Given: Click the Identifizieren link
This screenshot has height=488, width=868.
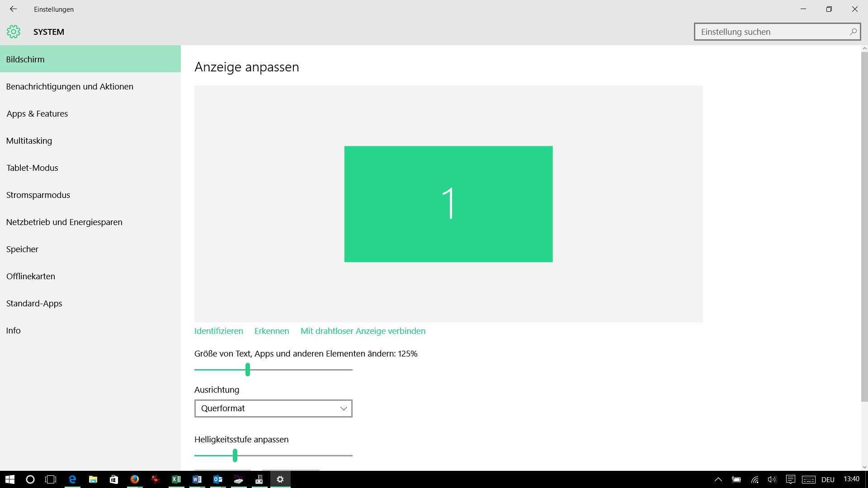Looking at the screenshot, I should [218, 331].
